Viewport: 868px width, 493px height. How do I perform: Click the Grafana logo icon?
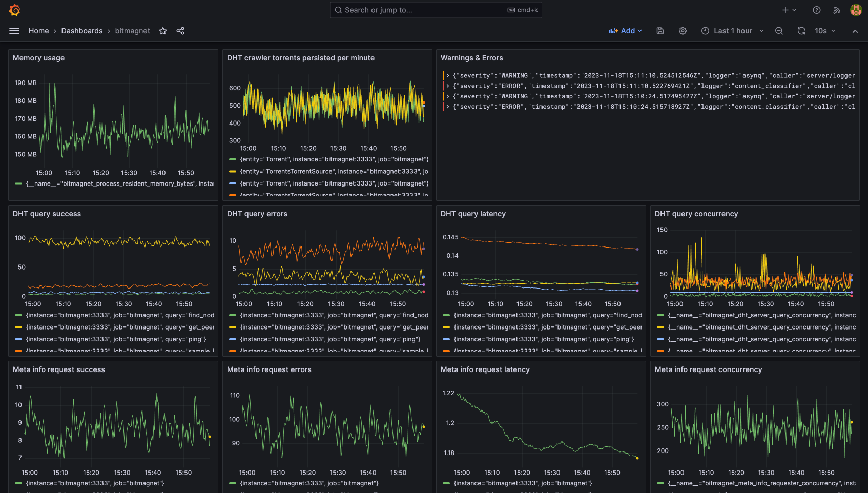coord(15,10)
